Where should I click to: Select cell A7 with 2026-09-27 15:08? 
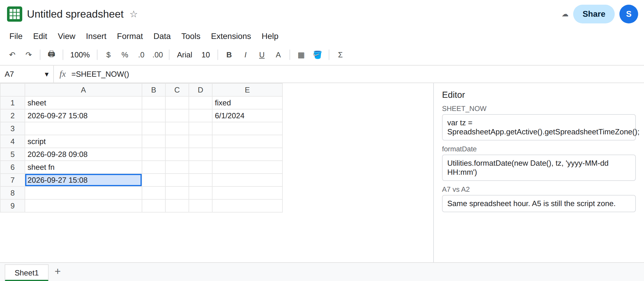tap(83, 180)
